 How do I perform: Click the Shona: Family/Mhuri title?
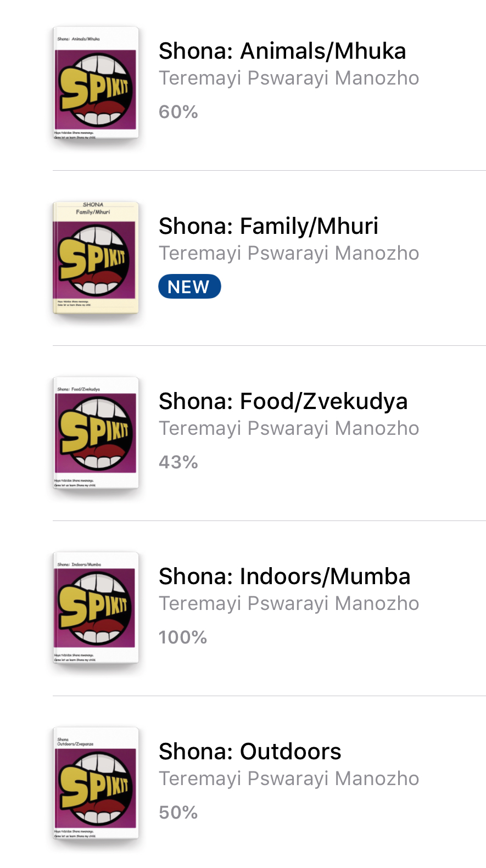click(269, 226)
